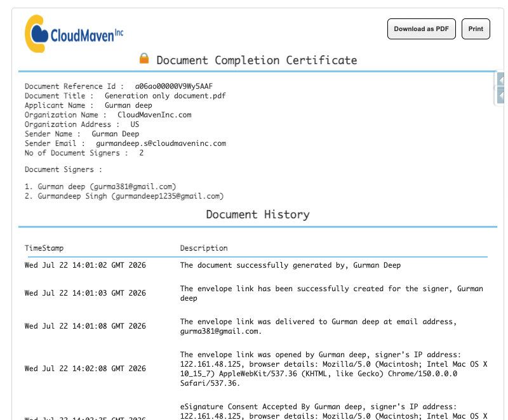Click the Document History heading

258,214
